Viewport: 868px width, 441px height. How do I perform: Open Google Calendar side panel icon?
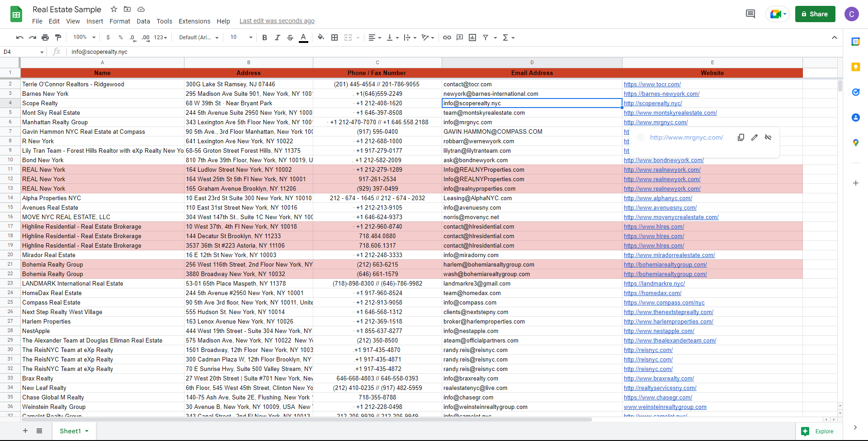(x=856, y=42)
